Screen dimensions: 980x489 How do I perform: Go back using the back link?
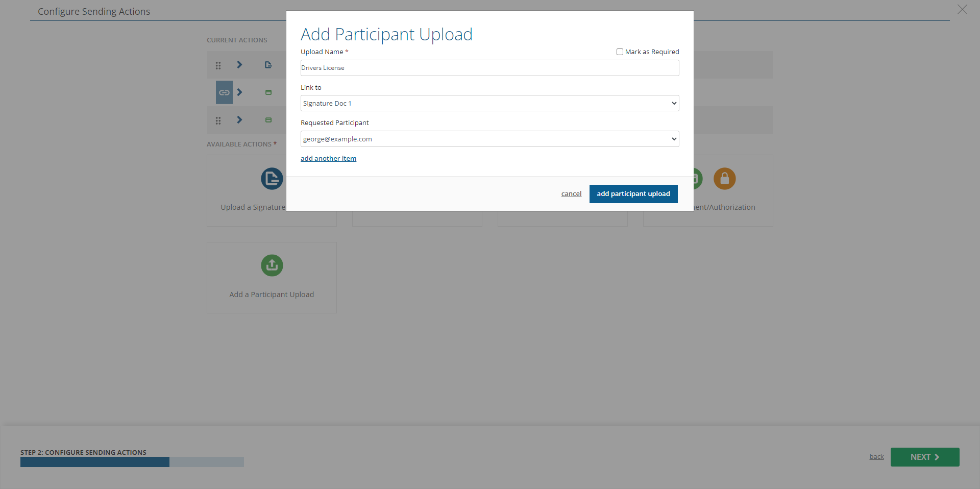(876, 457)
